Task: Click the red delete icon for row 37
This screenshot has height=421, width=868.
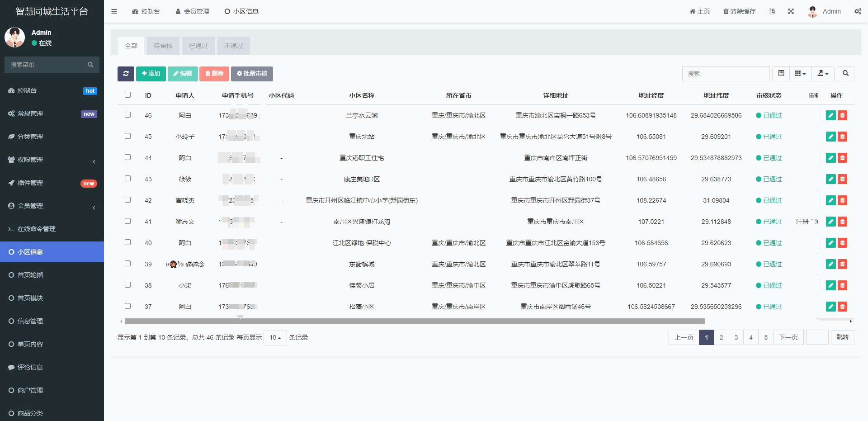Action: [842, 307]
